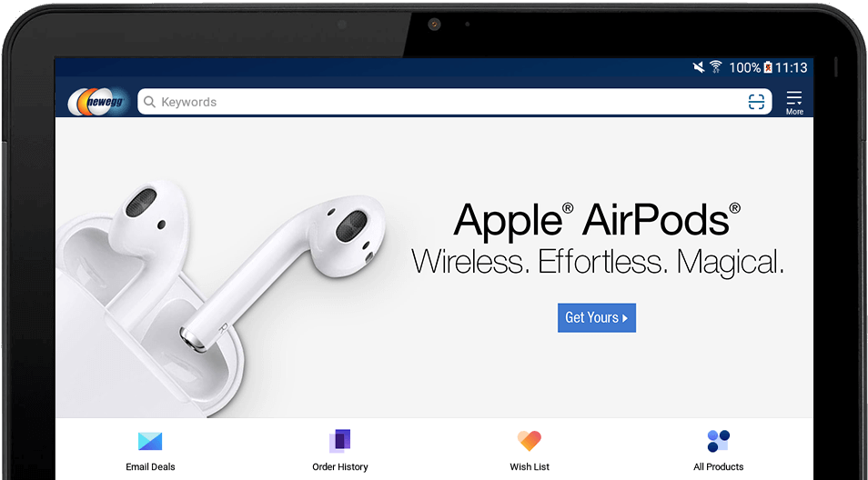The height and width of the screenshot is (480, 868).
Task: Select the Order History label
Action: pyautogui.click(x=340, y=466)
